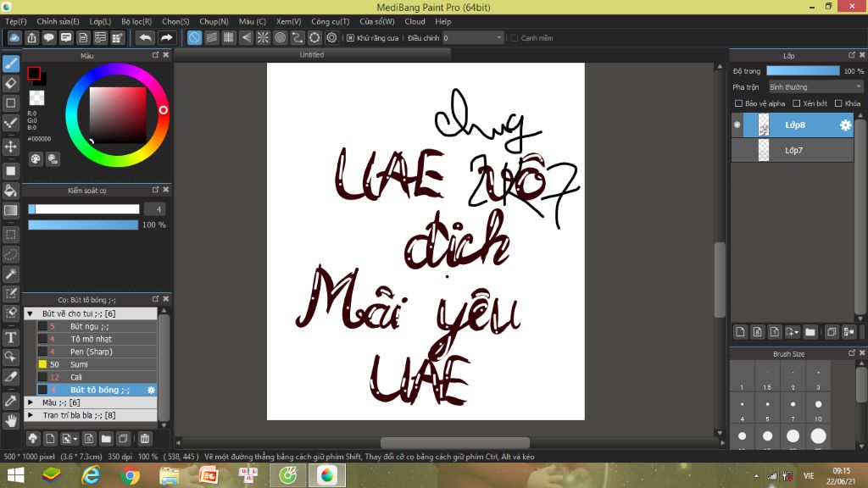Open Bộ lọc(R) menu

(x=136, y=21)
